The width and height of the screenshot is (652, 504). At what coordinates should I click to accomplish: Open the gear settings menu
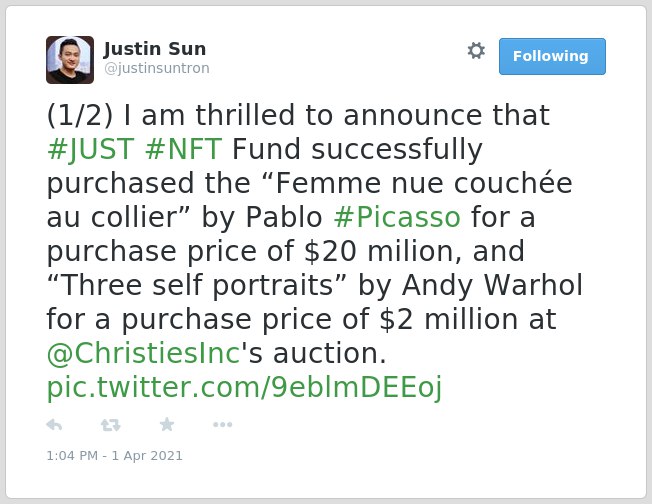(x=476, y=51)
